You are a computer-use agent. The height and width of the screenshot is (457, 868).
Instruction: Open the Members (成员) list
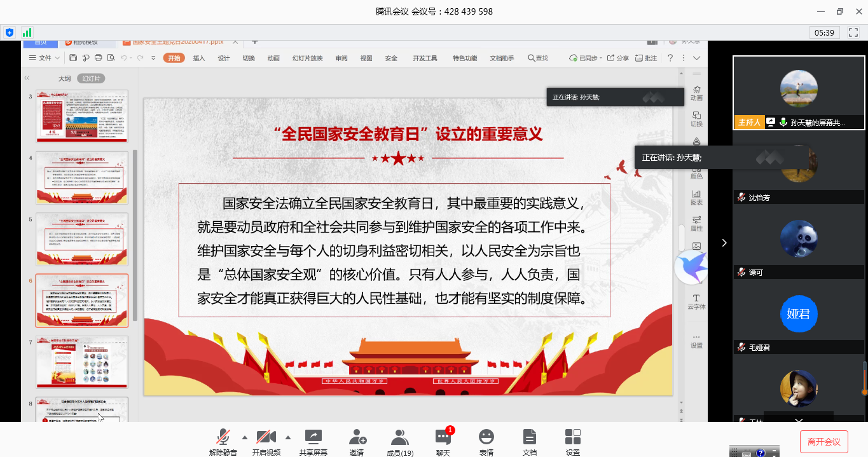400,437
